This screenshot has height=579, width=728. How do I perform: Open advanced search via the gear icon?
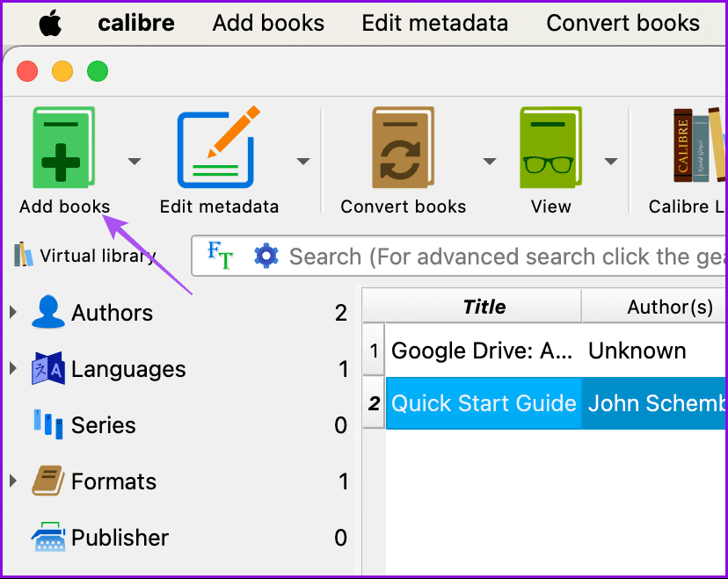266,256
